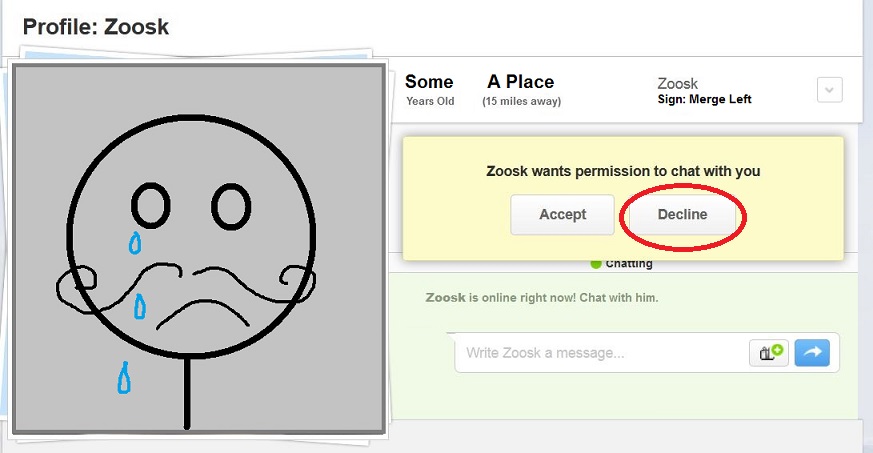Click the 'Years Old' caption text

click(430, 101)
